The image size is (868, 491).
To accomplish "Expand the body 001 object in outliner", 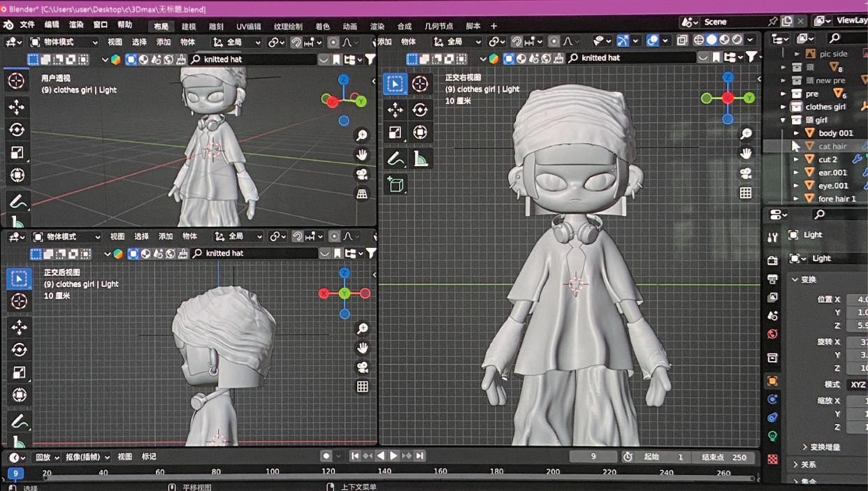I will tap(797, 133).
